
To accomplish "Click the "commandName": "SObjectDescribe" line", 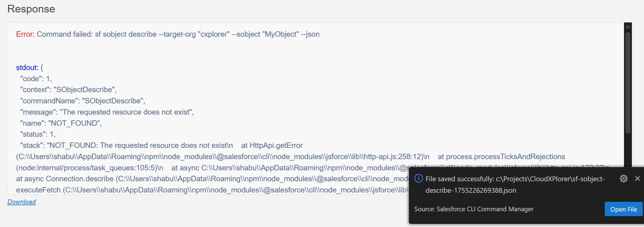I will click(83, 101).
